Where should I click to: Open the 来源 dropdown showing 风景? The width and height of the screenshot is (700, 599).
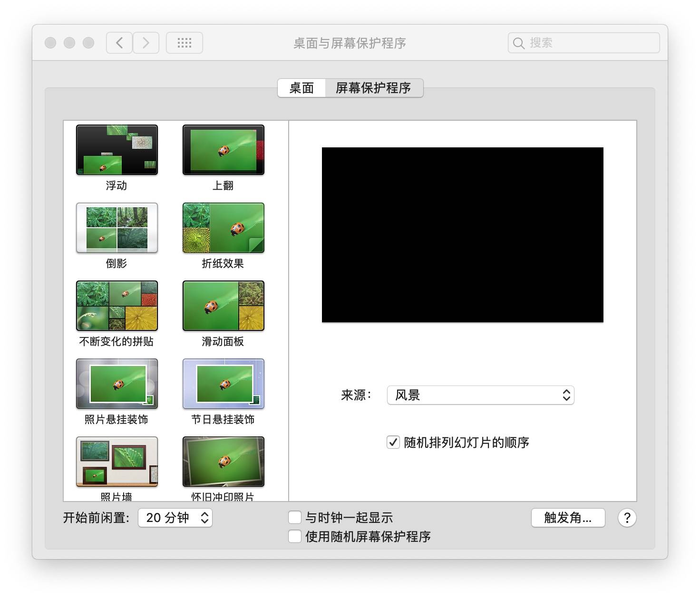(x=480, y=395)
